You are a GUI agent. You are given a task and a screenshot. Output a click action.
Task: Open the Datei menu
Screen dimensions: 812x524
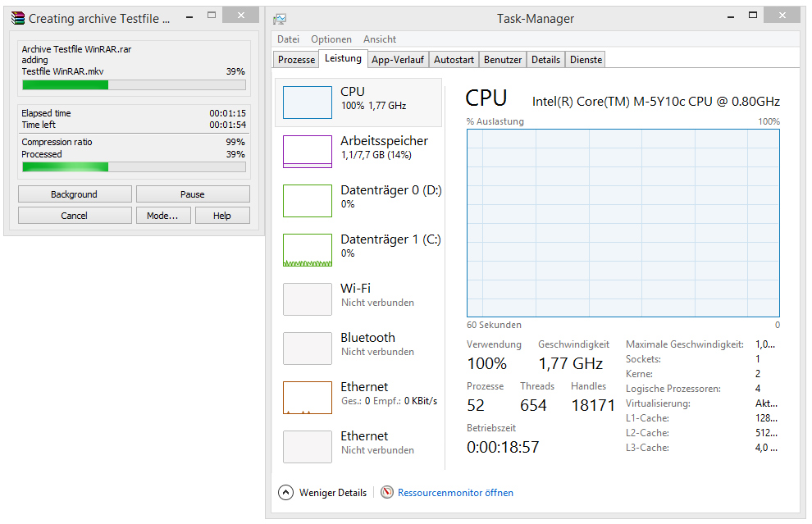[x=288, y=39]
